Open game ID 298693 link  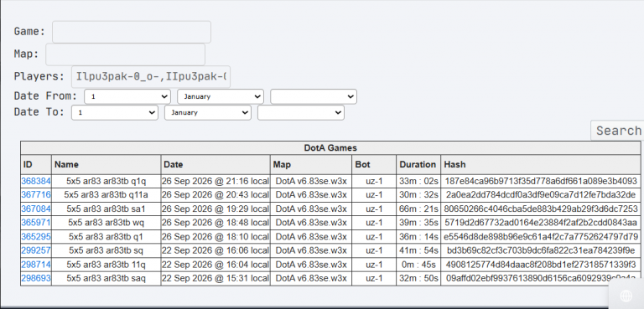36,278
